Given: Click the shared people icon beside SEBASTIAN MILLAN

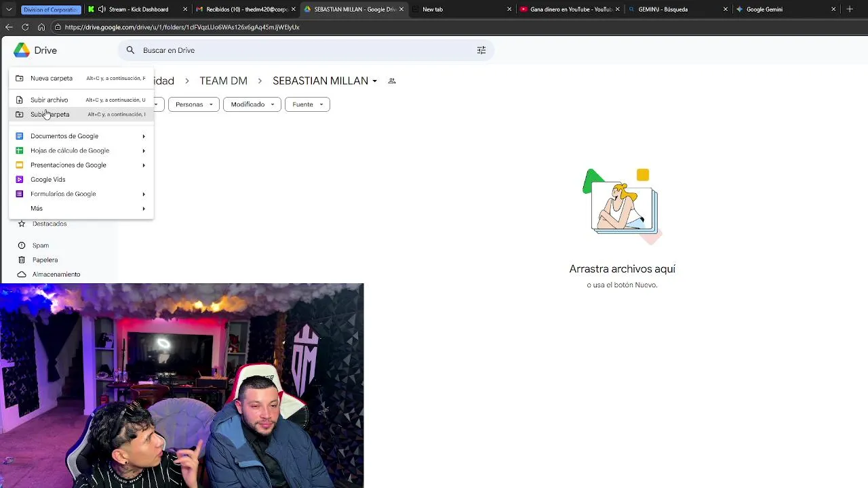Looking at the screenshot, I should pos(392,81).
